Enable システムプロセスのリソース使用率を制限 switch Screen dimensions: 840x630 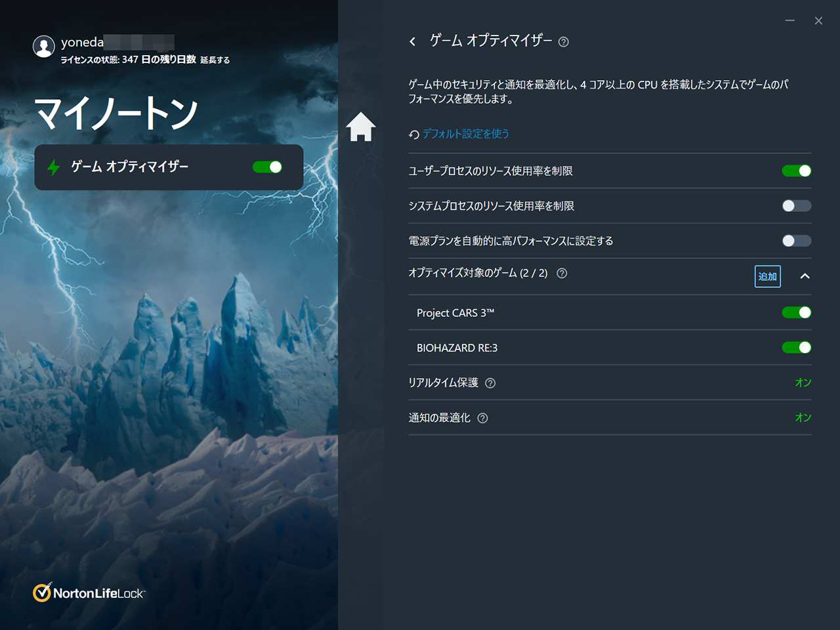(797, 206)
